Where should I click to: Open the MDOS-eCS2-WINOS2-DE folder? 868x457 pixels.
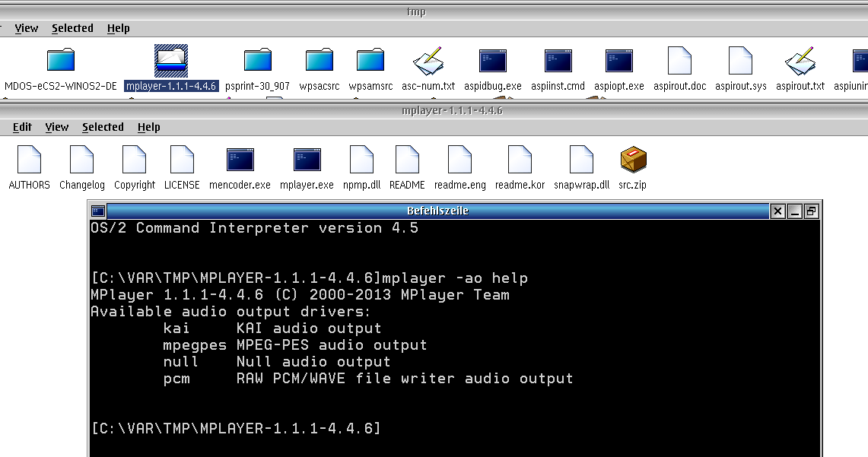[x=60, y=60]
